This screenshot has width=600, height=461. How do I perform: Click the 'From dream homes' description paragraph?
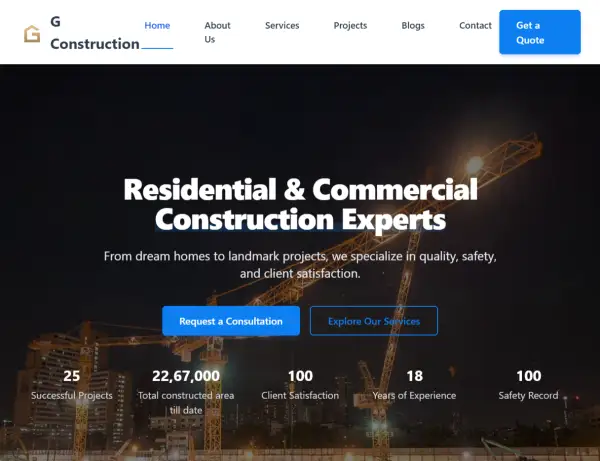tap(300, 264)
